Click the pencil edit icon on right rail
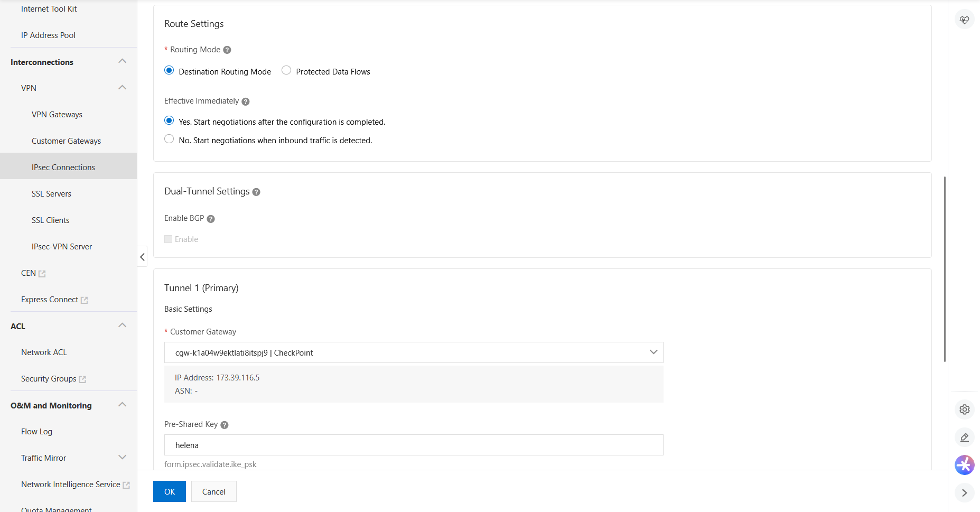 pyautogui.click(x=965, y=437)
